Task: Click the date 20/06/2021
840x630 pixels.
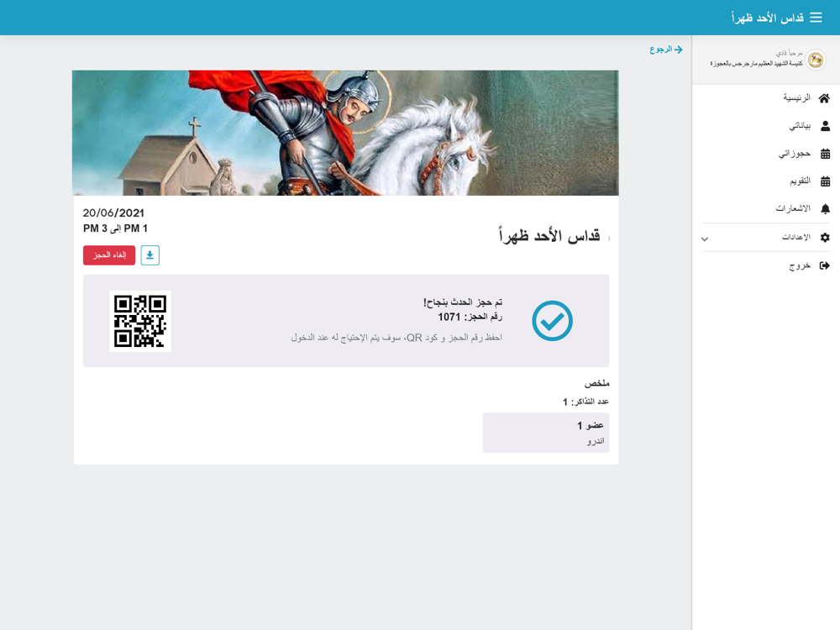Action: (113, 213)
